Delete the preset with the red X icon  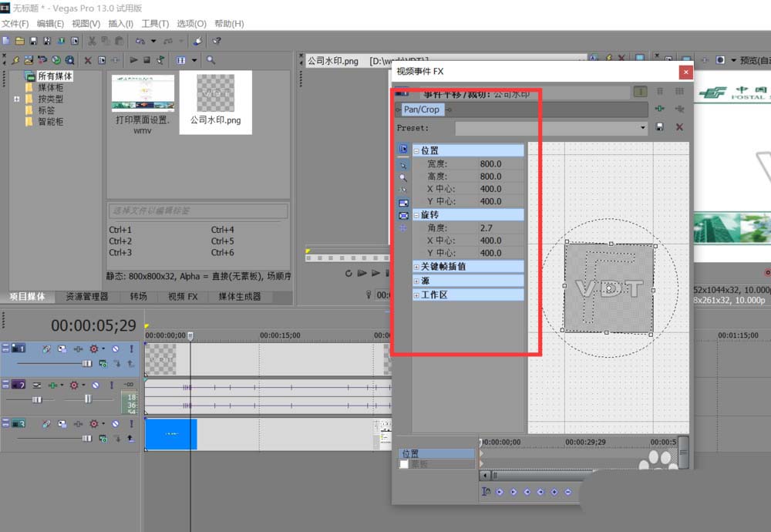pos(679,127)
